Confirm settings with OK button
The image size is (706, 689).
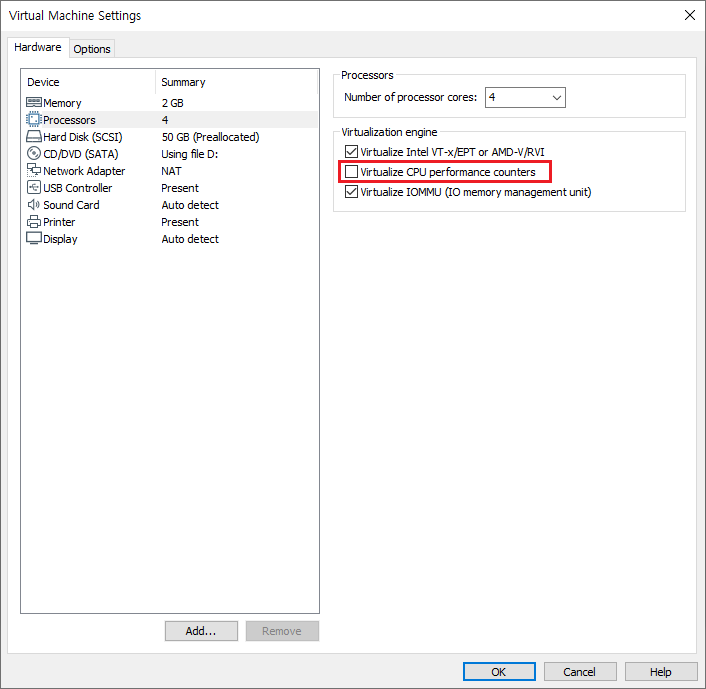click(499, 672)
